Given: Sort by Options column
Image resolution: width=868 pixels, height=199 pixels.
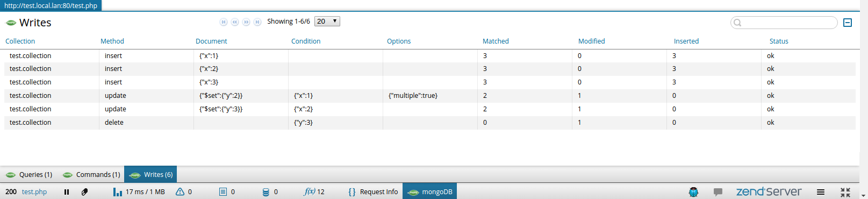Looking at the screenshot, I should (399, 41).
